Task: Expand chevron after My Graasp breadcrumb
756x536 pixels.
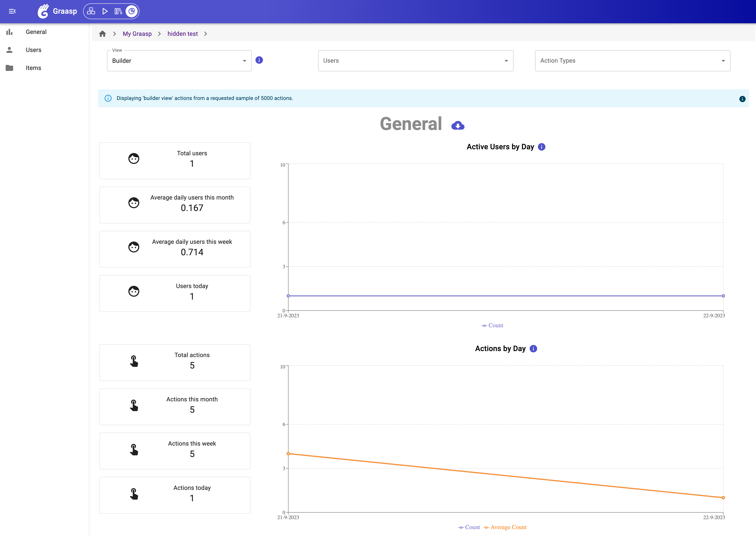Action: 160,34
